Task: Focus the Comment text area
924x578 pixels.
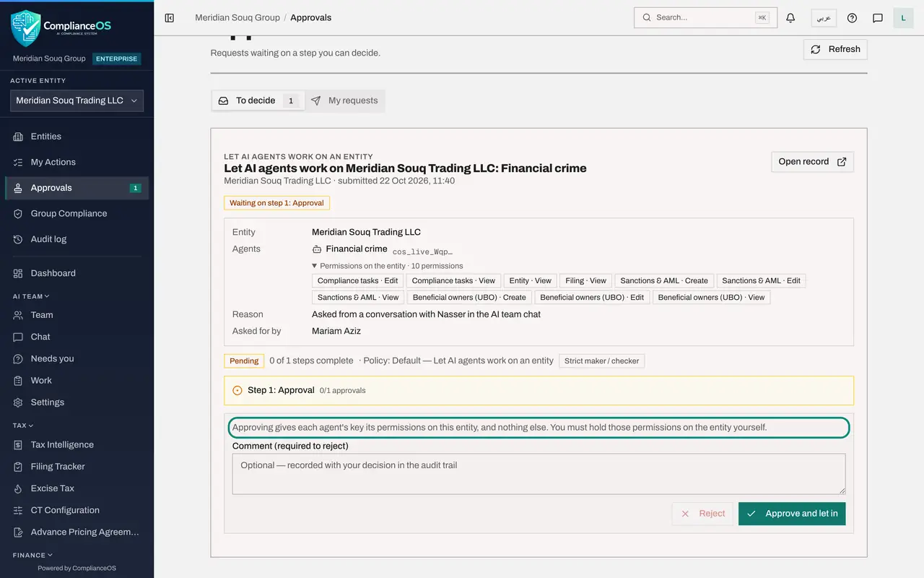Action: (x=539, y=474)
